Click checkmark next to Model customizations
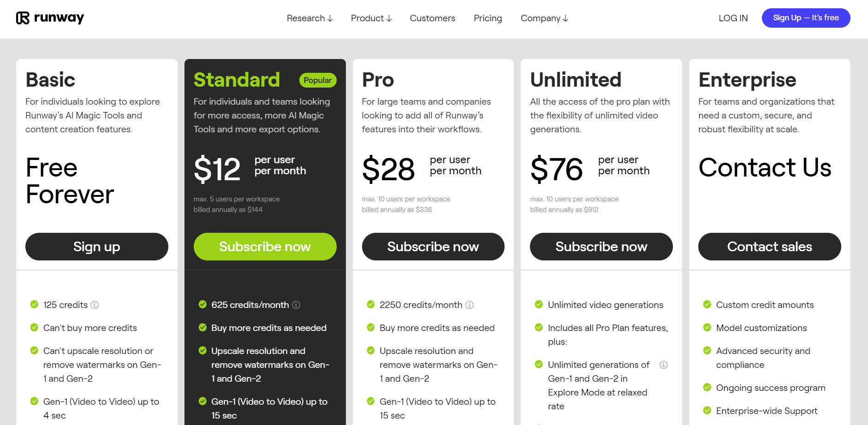 click(707, 327)
